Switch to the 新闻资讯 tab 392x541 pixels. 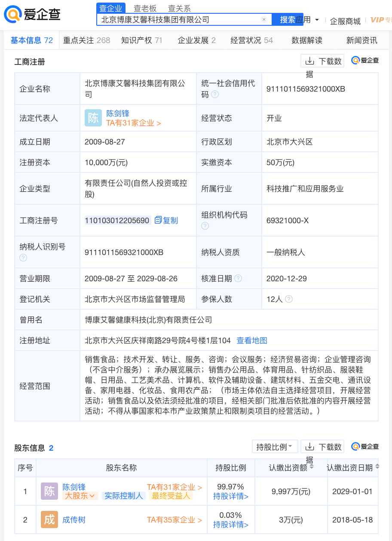362,40
